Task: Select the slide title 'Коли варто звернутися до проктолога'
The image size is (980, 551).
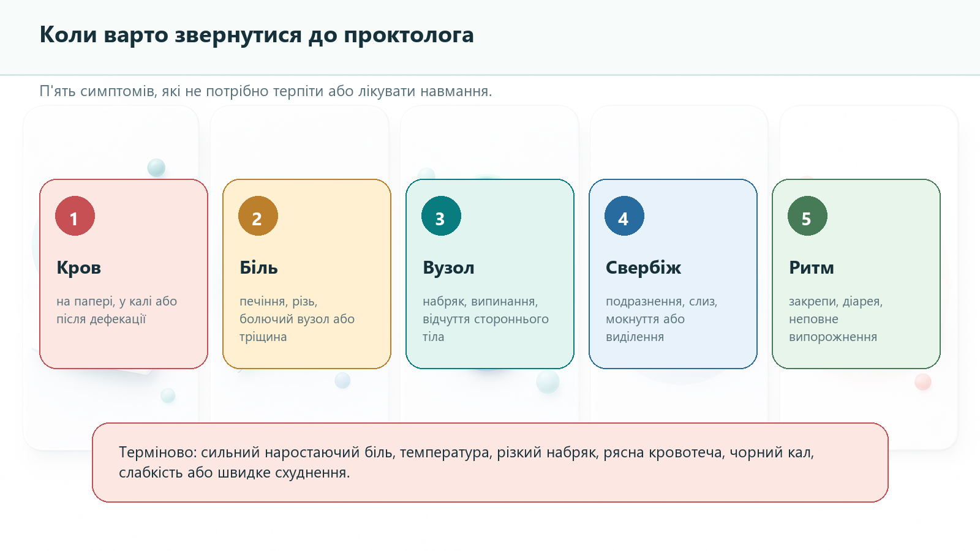Action: tap(257, 35)
